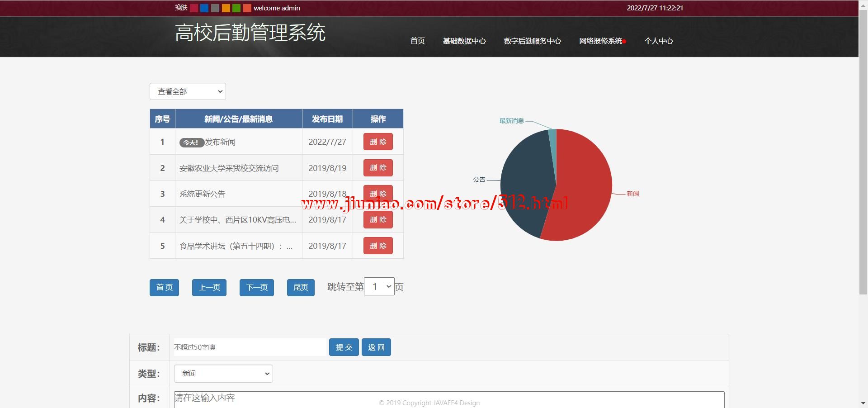Click the 2019/8/19 date cell

[327, 168]
